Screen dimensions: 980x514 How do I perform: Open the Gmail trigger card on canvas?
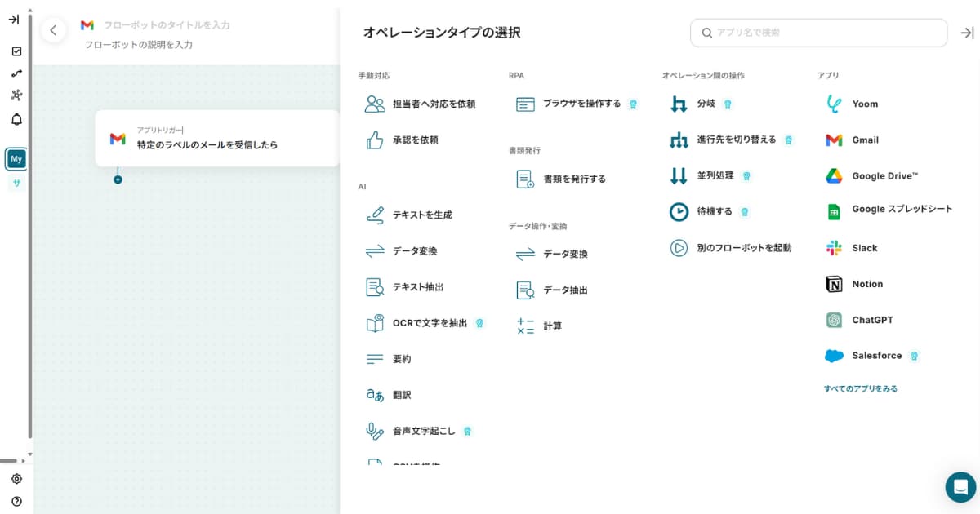pos(216,139)
